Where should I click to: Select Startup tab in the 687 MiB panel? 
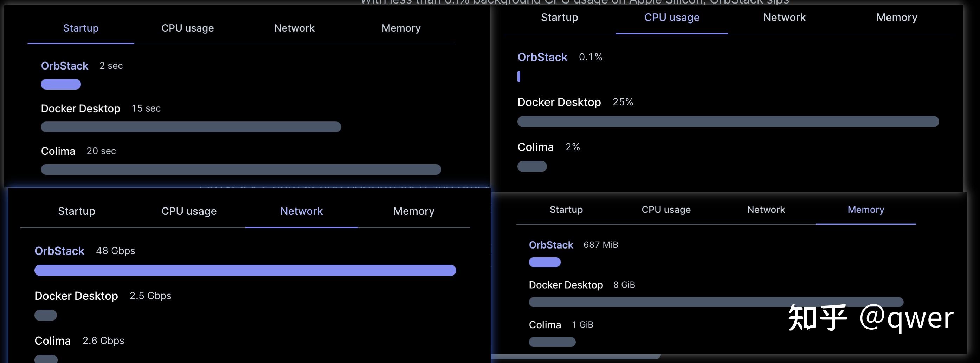pyautogui.click(x=566, y=210)
